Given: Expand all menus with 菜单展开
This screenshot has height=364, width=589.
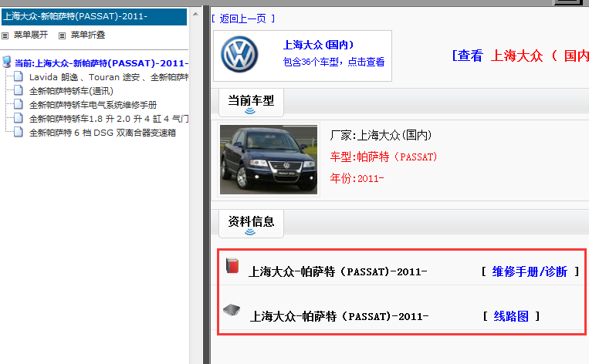Looking at the screenshot, I should pyautogui.click(x=31, y=35).
